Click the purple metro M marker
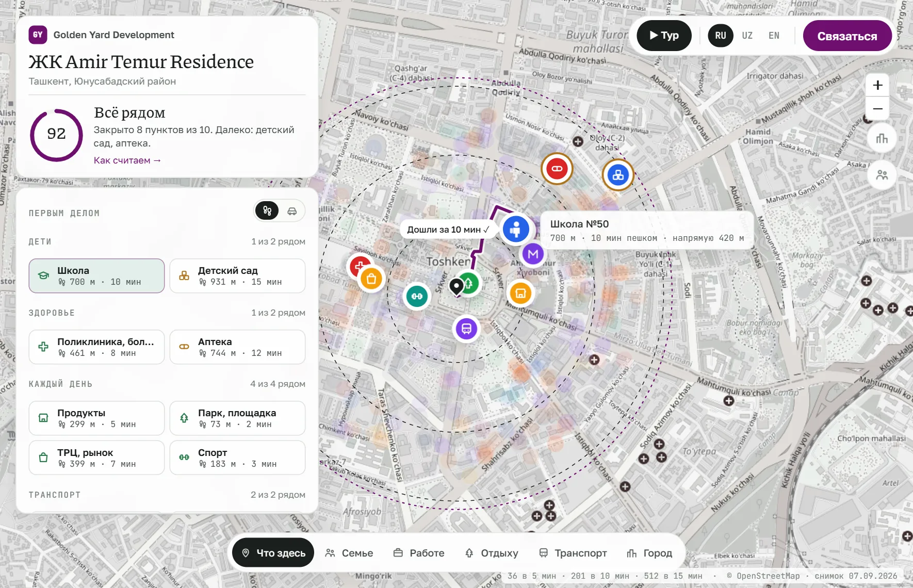 533,254
